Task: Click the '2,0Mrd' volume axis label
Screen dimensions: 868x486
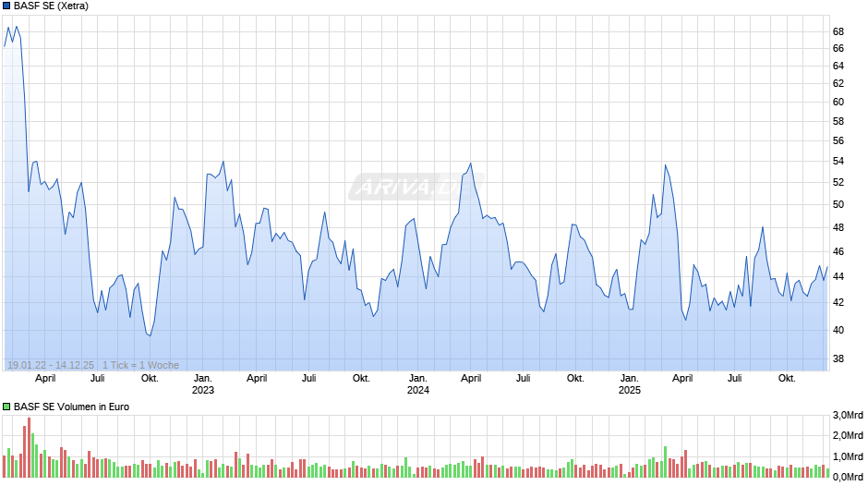Action: 848,435
